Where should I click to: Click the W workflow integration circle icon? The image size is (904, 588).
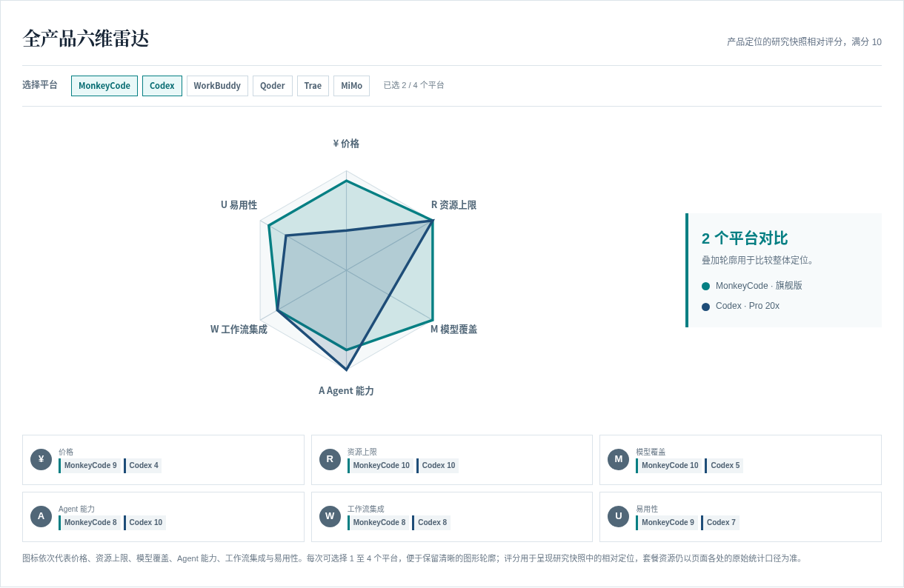330,516
